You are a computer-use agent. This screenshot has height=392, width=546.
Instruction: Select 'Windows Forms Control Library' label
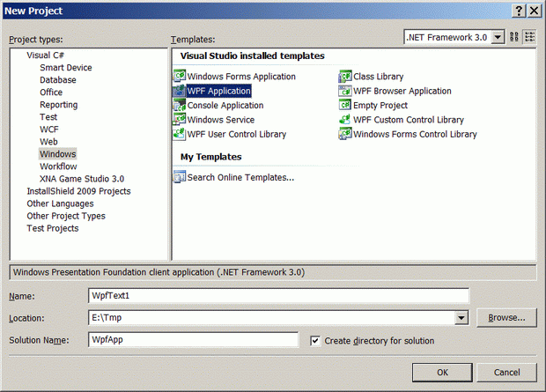tap(415, 134)
